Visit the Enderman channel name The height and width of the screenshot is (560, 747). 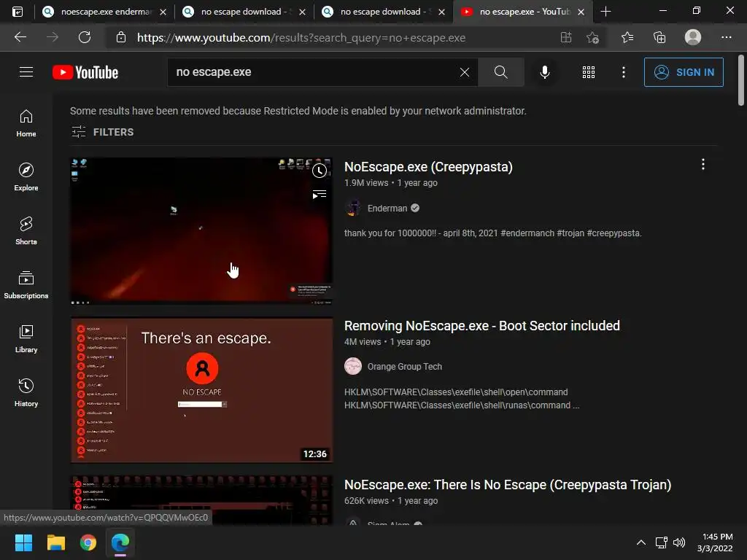[387, 208]
